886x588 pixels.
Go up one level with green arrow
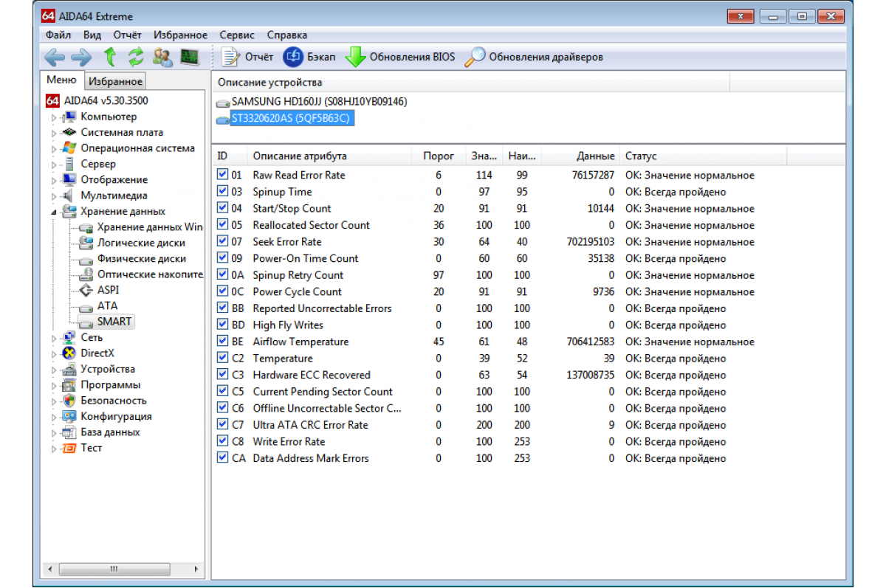[x=110, y=57]
